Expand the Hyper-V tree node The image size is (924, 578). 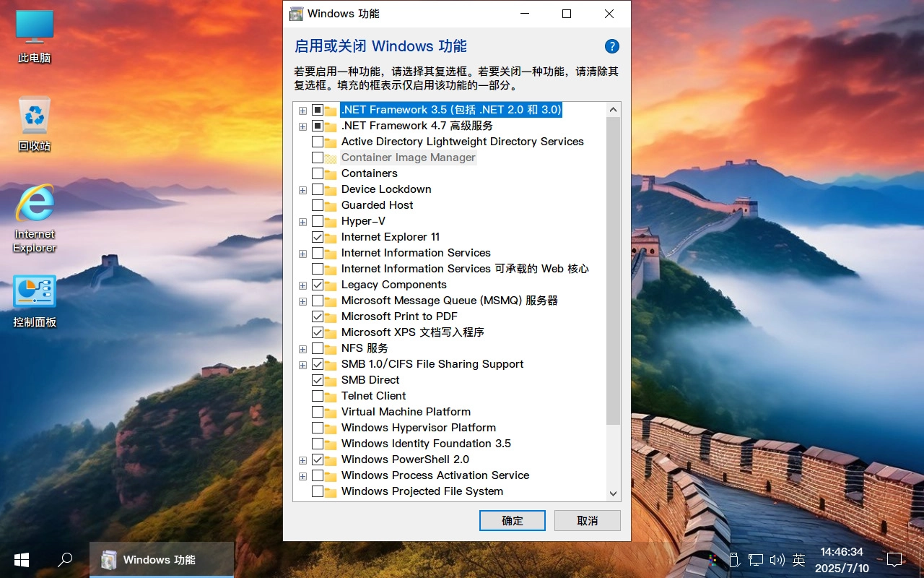pos(302,221)
